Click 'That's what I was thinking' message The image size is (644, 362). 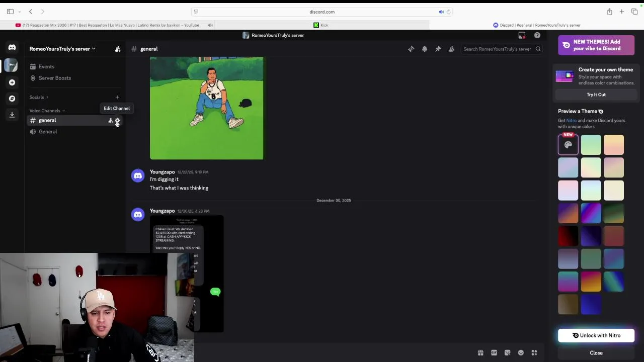[179, 188]
